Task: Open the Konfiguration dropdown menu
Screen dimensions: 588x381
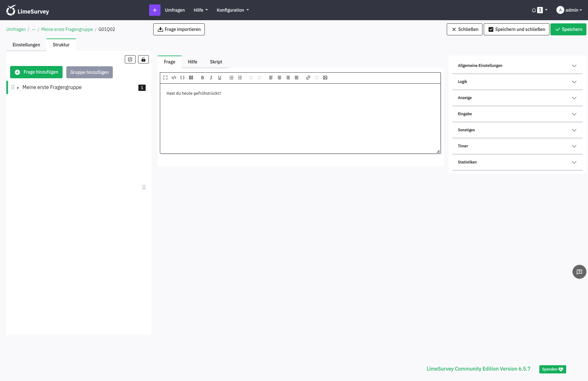Action: click(233, 10)
